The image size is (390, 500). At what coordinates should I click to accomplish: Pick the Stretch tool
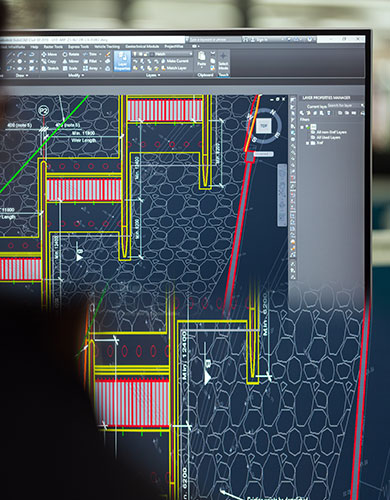coord(50,68)
